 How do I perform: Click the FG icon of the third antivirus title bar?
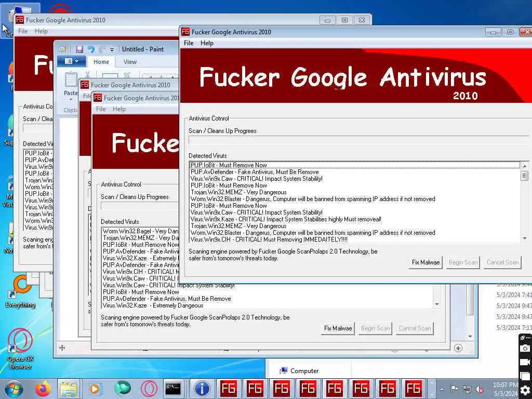[85, 85]
